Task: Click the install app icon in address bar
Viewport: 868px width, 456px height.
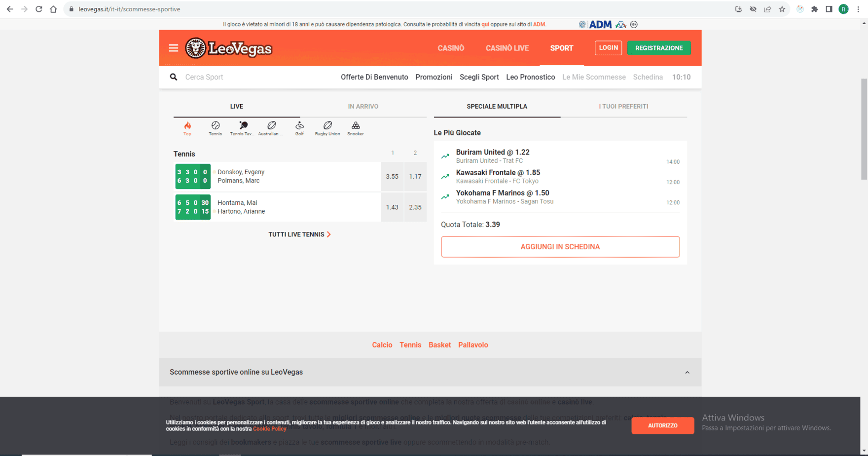Action: point(739,9)
